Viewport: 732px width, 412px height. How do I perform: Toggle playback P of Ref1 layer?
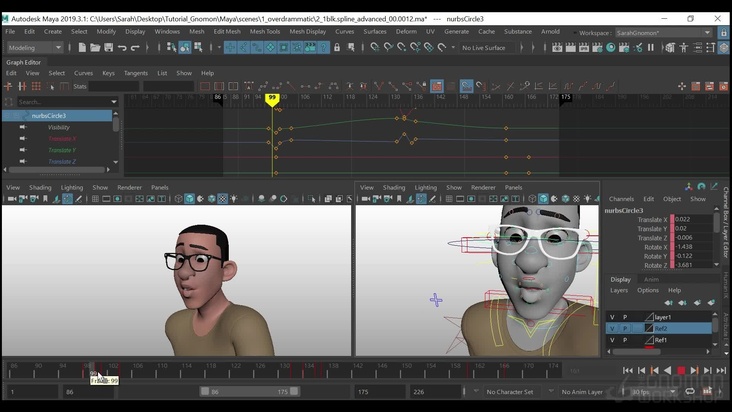point(625,340)
